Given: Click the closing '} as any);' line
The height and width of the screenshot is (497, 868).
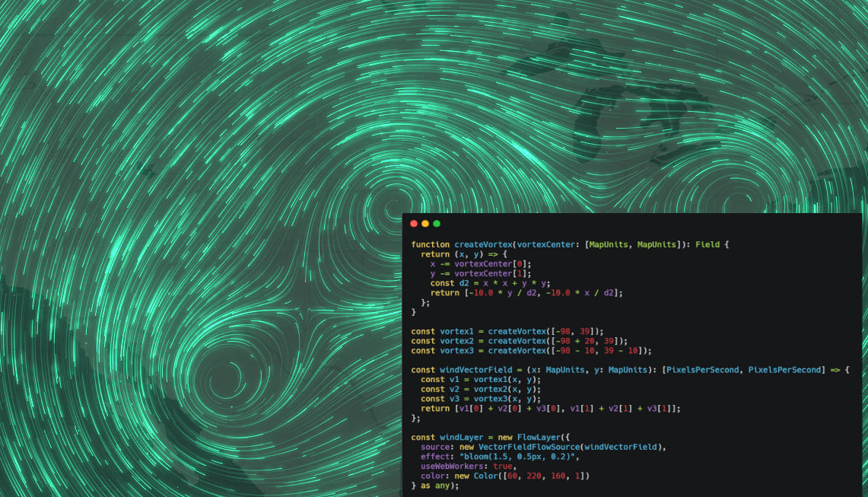Looking at the screenshot, I should (x=435, y=486).
